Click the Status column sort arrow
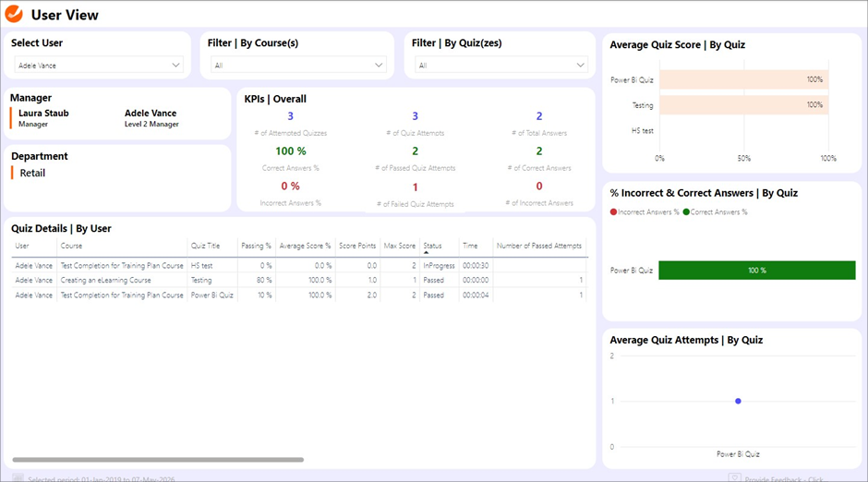Viewport: 868px width, 482px height. 427,252
